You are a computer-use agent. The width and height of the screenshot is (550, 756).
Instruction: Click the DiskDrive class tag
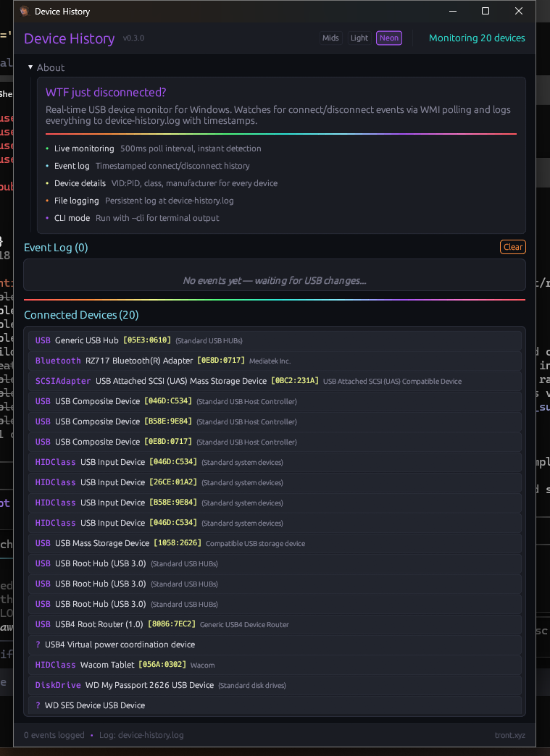pyautogui.click(x=58, y=685)
